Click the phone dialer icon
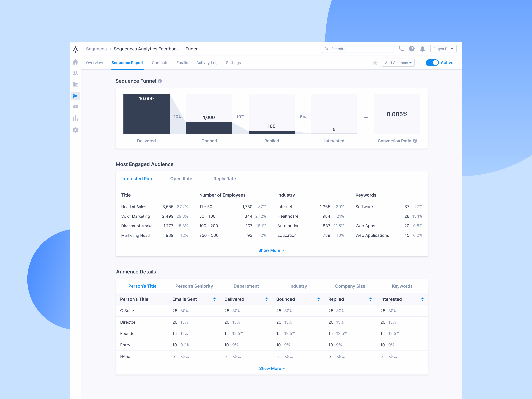This screenshot has height=399, width=532. click(x=401, y=49)
